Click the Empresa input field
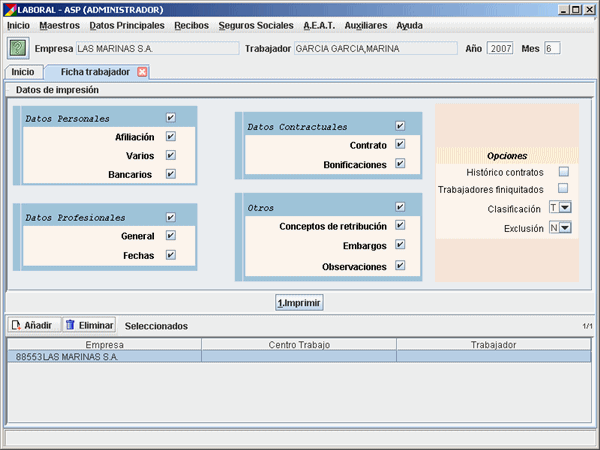600x450 pixels. tap(158, 49)
